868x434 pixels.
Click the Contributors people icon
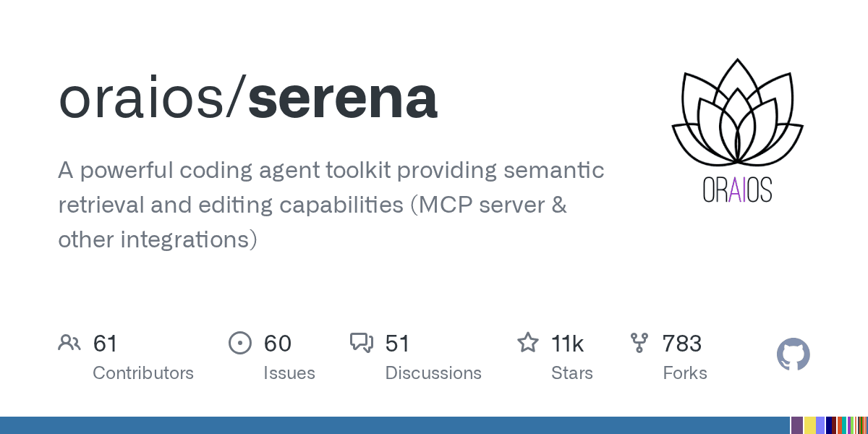(x=69, y=343)
